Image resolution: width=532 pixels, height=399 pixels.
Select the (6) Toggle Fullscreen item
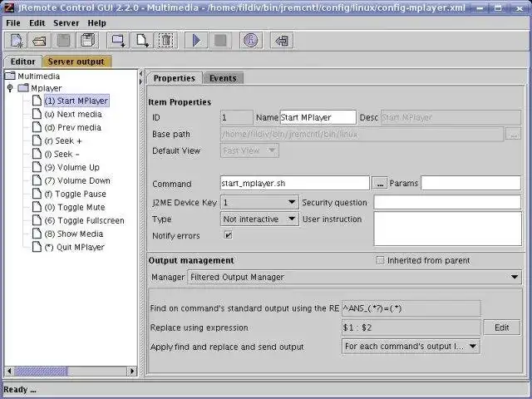(x=85, y=220)
